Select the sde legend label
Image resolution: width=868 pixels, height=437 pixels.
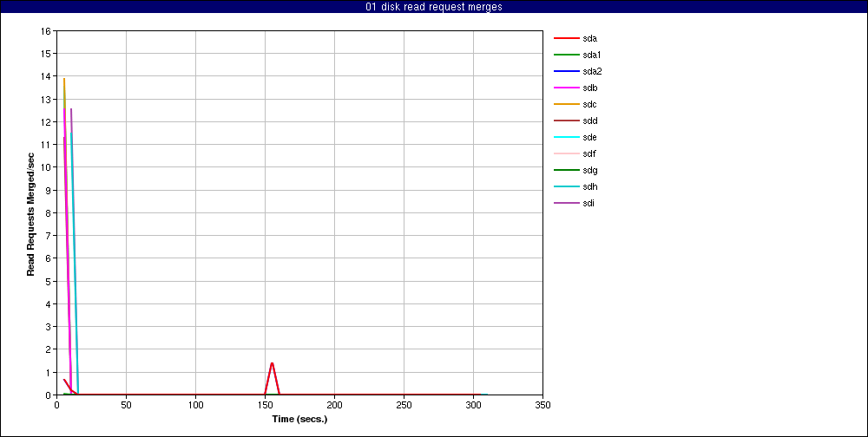pos(590,137)
